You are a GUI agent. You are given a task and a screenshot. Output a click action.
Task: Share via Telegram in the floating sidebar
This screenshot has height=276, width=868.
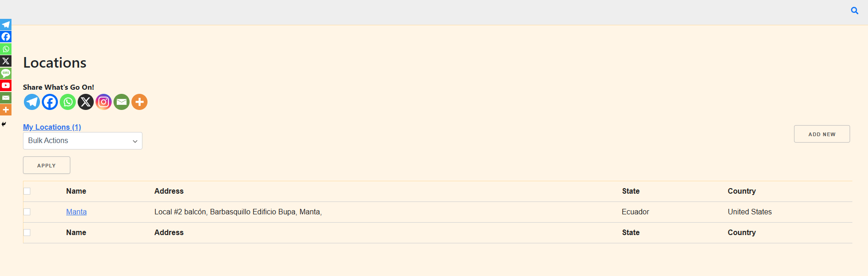6,24
